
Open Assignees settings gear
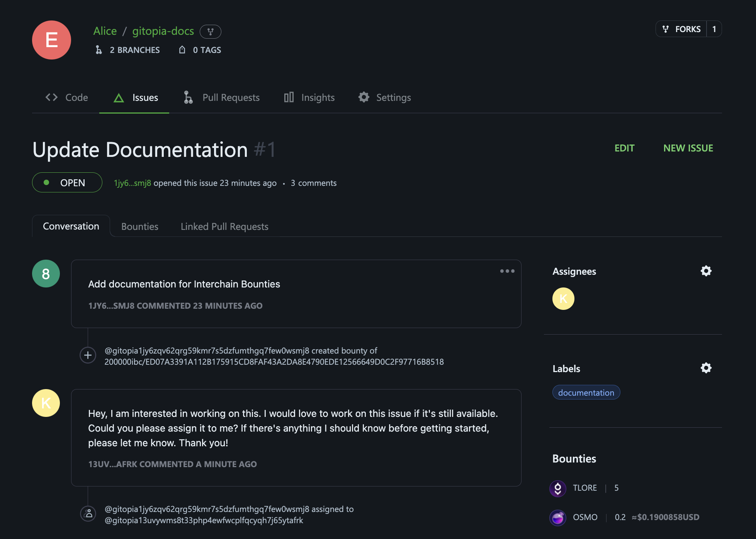pyautogui.click(x=706, y=271)
